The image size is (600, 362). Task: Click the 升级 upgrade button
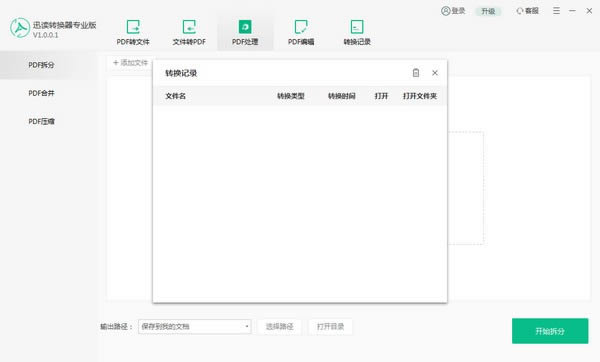(488, 11)
